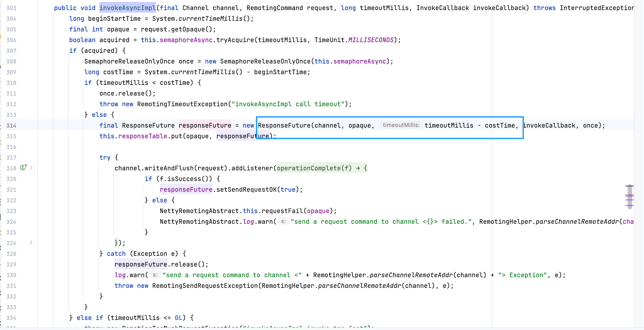644x330 pixels.
Task: Expand the folded operationComplete(f) lambda text
Action: coord(322,168)
